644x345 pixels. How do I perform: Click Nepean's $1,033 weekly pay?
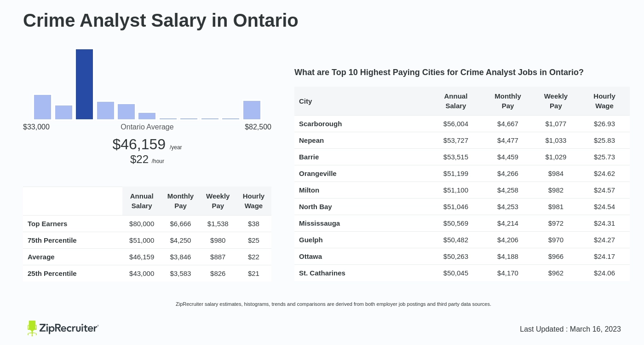pos(556,140)
